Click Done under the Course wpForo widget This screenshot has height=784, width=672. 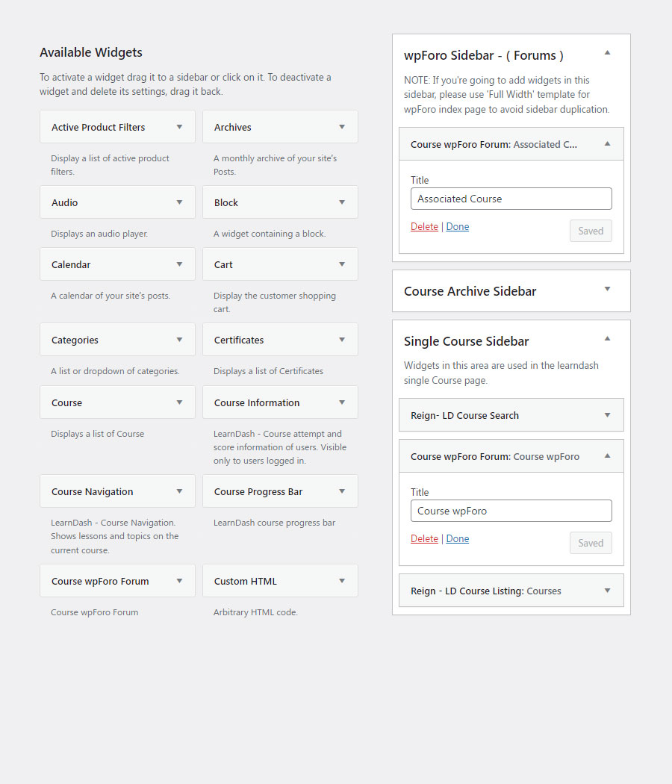[458, 538]
